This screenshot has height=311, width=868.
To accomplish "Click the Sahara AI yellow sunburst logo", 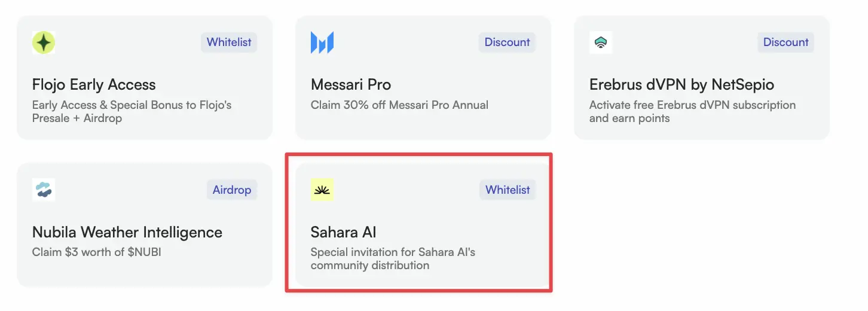I will [322, 190].
